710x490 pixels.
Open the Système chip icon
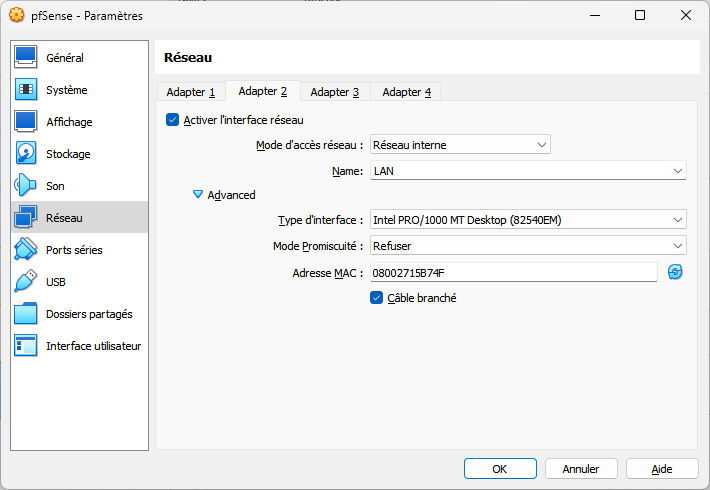click(25, 89)
